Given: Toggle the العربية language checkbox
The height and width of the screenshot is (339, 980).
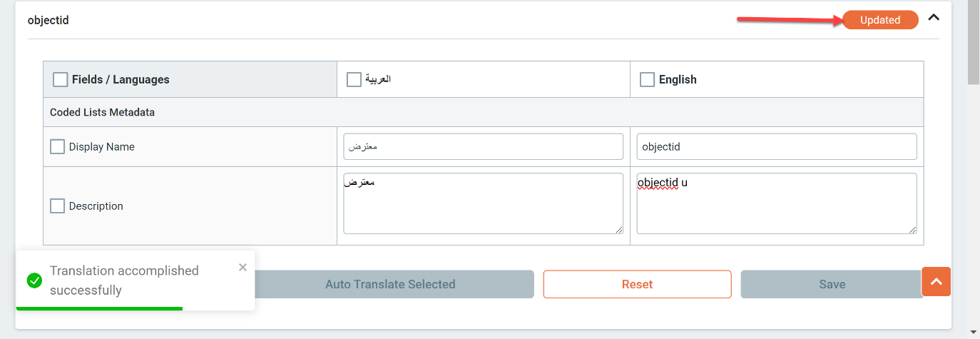Looking at the screenshot, I should 354,79.
